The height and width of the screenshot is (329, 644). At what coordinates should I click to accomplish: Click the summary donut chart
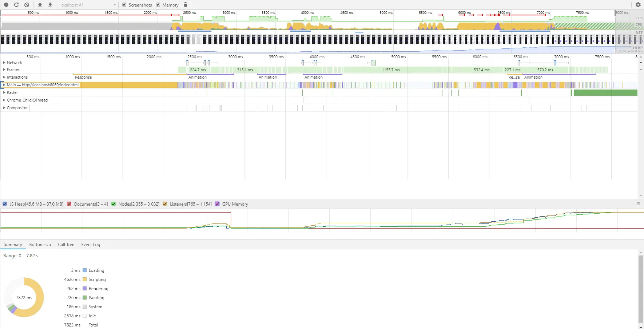click(x=24, y=297)
